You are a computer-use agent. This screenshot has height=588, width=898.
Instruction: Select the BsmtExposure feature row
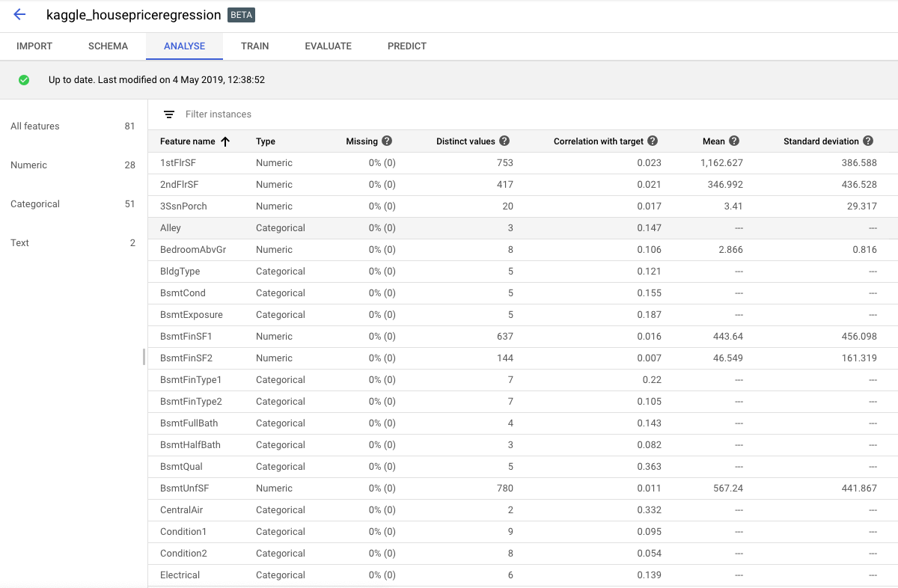tap(523, 315)
